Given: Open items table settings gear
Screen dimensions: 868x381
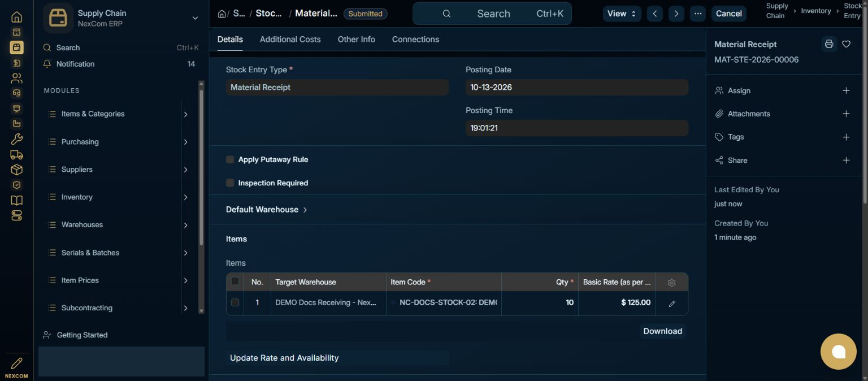Looking at the screenshot, I should [671, 283].
